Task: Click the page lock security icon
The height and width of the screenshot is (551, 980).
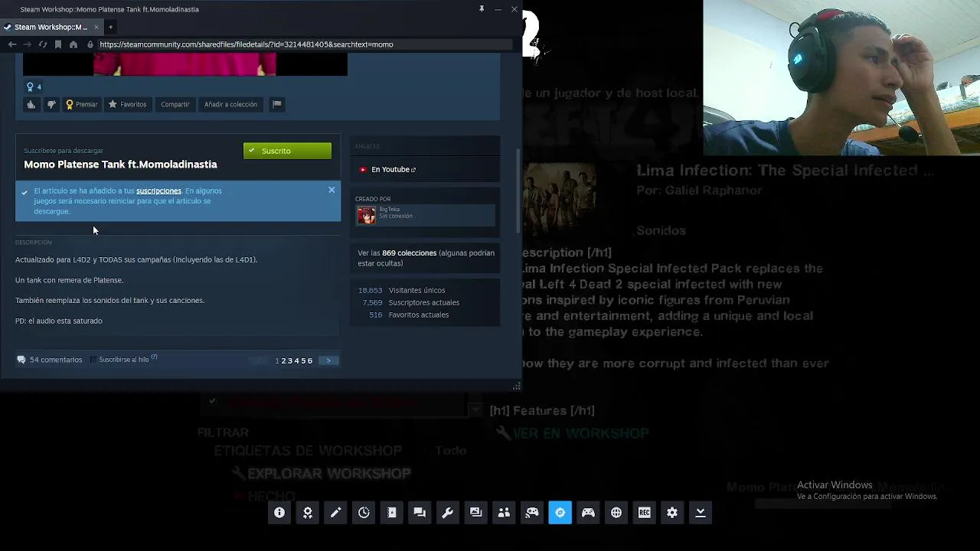Action: [x=90, y=44]
